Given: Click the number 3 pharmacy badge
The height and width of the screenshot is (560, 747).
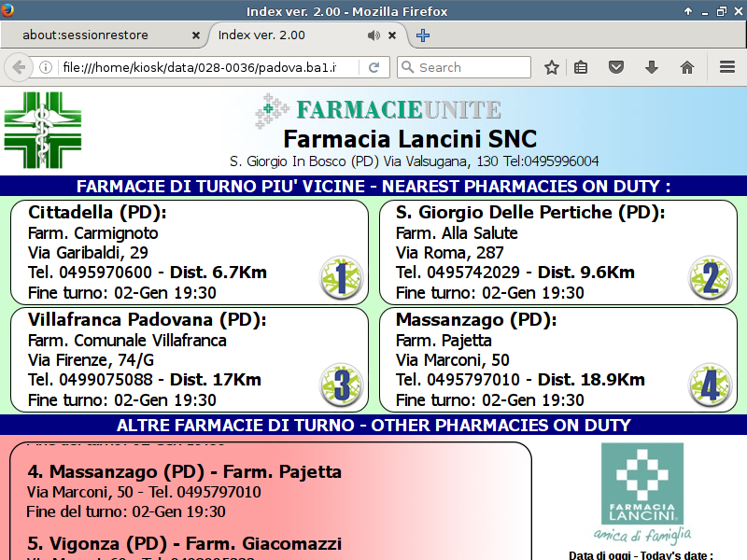Looking at the screenshot, I should pyautogui.click(x=341, y=385).
